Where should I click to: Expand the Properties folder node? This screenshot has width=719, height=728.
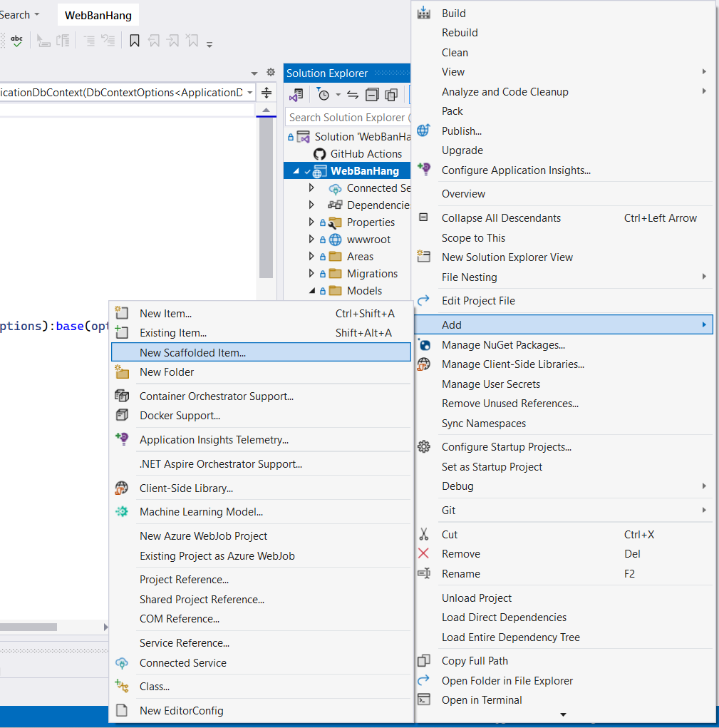point(311,222)
